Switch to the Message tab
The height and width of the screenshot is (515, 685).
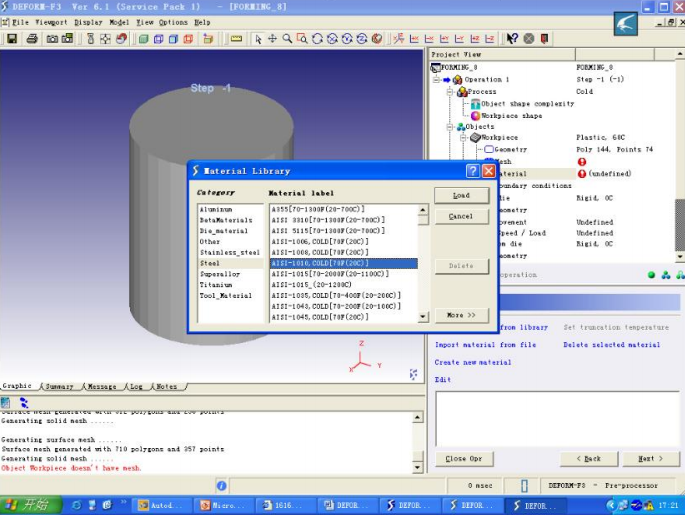click(102, 387)
